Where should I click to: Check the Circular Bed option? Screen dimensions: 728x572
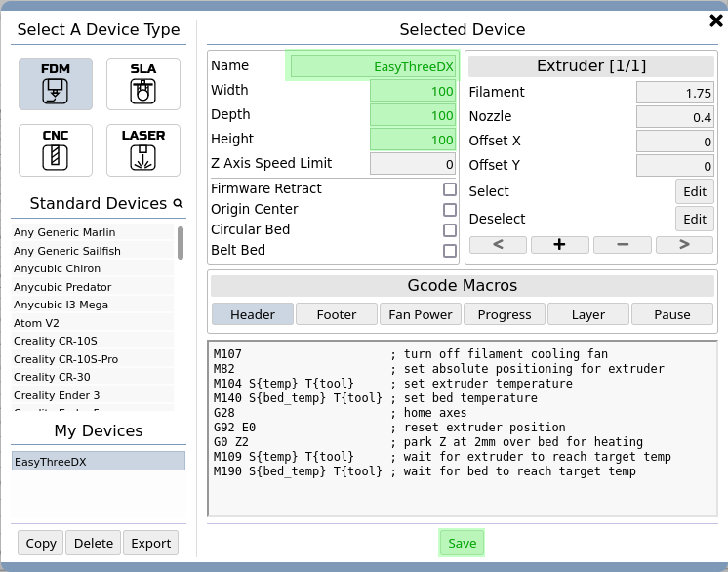[450, 230]
